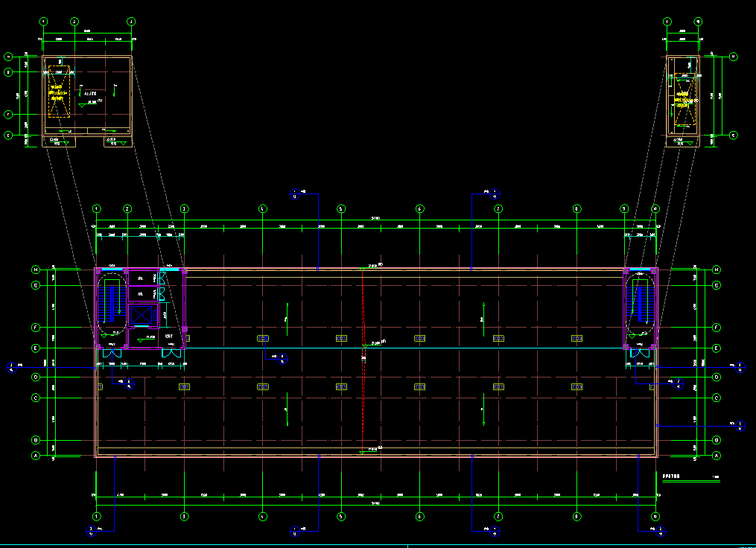Click the double door below left stairwell
This screenshot has width=756, height=548.
coord(112,354)
